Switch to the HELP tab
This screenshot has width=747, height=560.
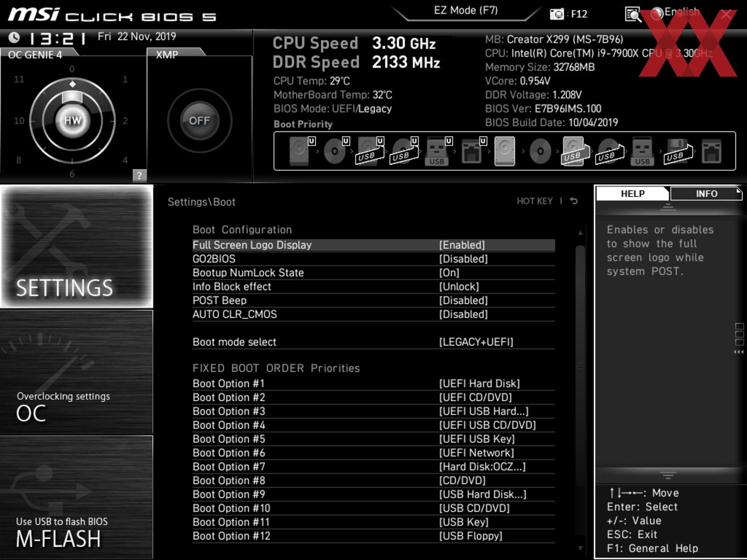pyautogui.click(x=633, y=193)
